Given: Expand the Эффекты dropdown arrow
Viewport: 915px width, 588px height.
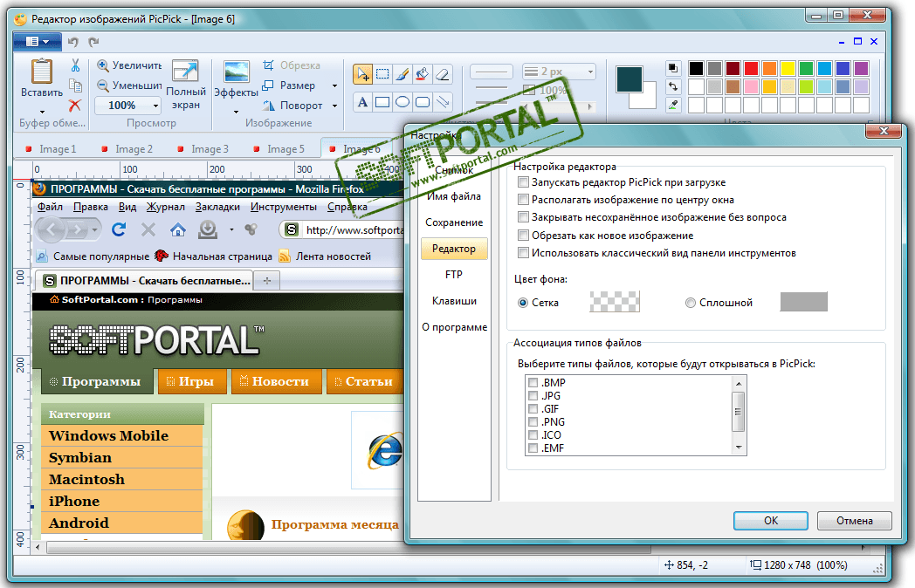Looking at the screenshot, I should coord(237,112).
